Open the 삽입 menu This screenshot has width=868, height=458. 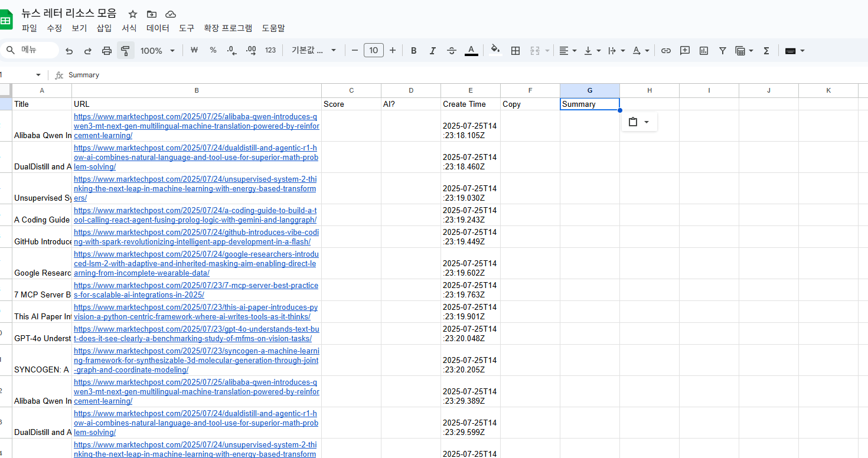[104, 28]
